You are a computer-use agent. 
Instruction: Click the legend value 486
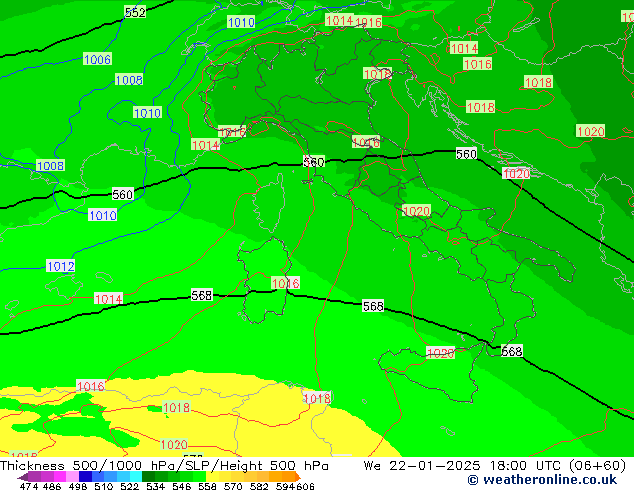[52, 486]
